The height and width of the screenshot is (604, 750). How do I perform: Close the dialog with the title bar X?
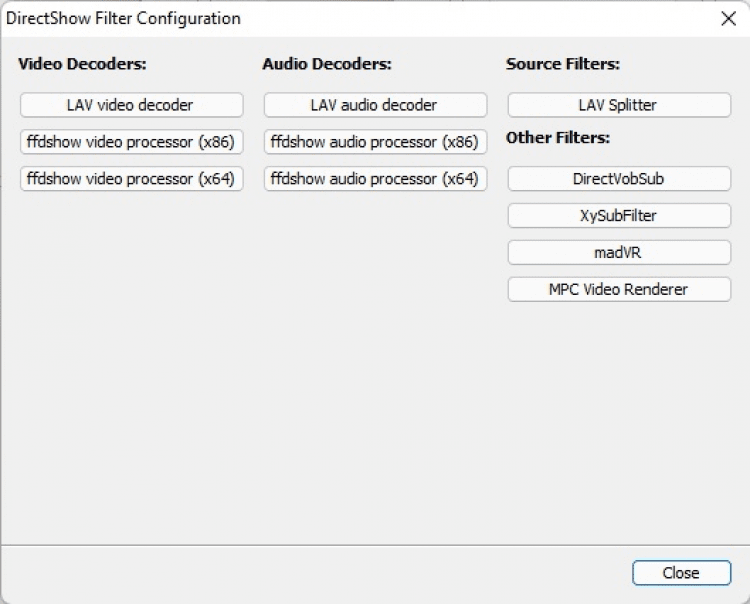(728, 19)
